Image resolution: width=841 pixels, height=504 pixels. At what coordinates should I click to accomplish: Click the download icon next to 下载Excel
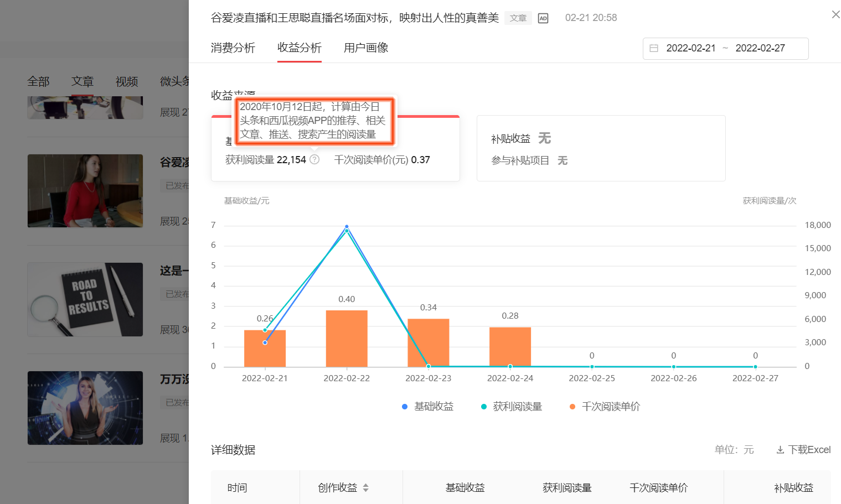780,450
